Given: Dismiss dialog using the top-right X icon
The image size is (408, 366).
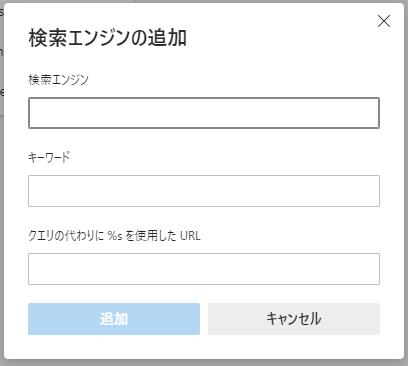Looking at the screenshot, I should 384,21.
